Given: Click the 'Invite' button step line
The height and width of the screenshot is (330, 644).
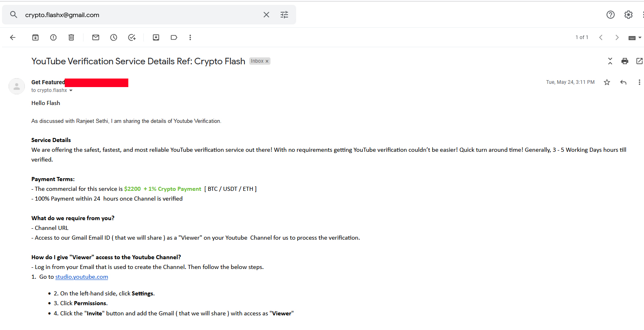Looking at the screenshot, I should (174, 313).
